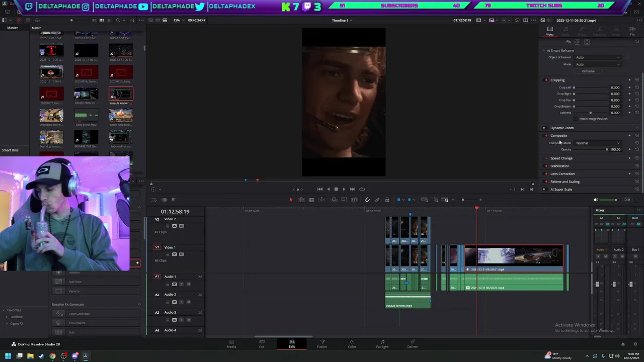Click the Overwrite Clip icon

(x=344, y=200)
